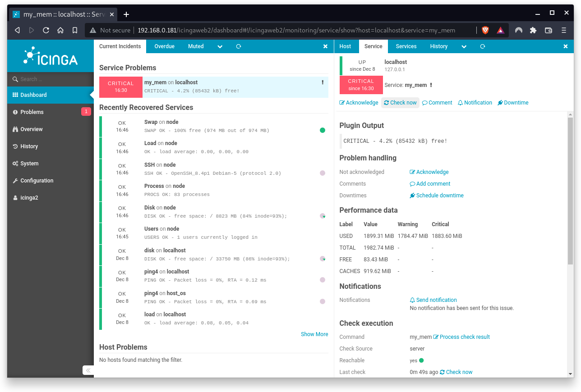581x392 pixels.
Task: Click the Icinga logo
Action: 50,55
